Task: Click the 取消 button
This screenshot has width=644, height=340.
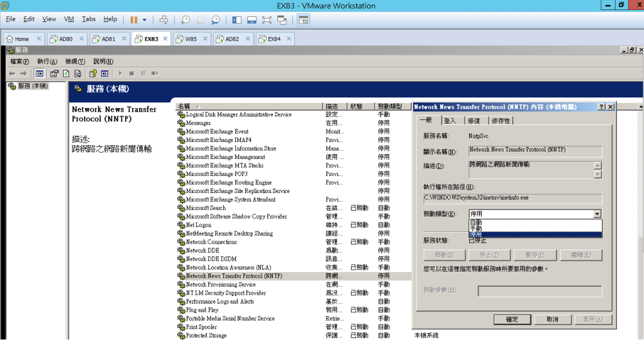Action: [x=552, y=319]
